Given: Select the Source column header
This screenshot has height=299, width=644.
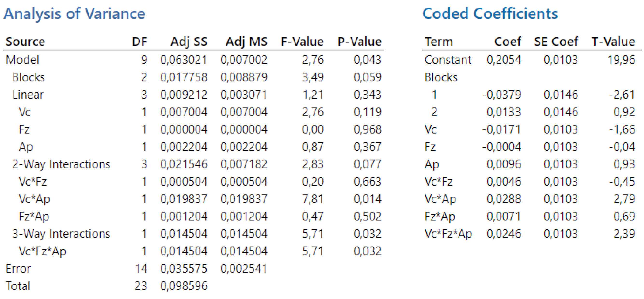Looking at the screenshot, I should [x=25, y=41].
